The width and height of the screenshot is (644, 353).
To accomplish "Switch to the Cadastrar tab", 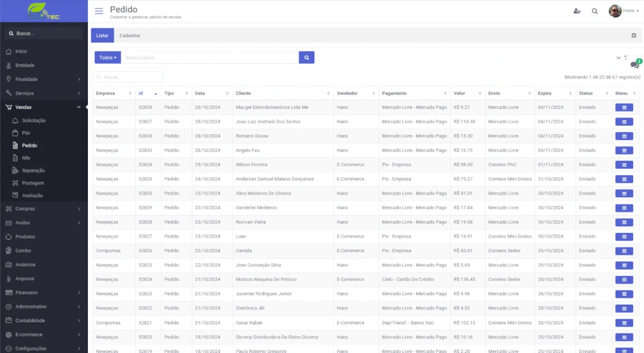I will 130,36.
